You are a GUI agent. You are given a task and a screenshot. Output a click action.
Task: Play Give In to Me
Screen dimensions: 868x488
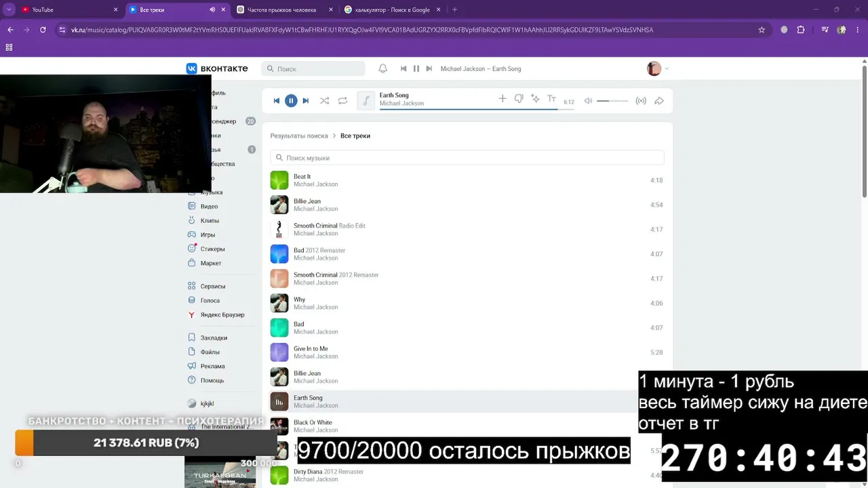click(x=467, y=352)
